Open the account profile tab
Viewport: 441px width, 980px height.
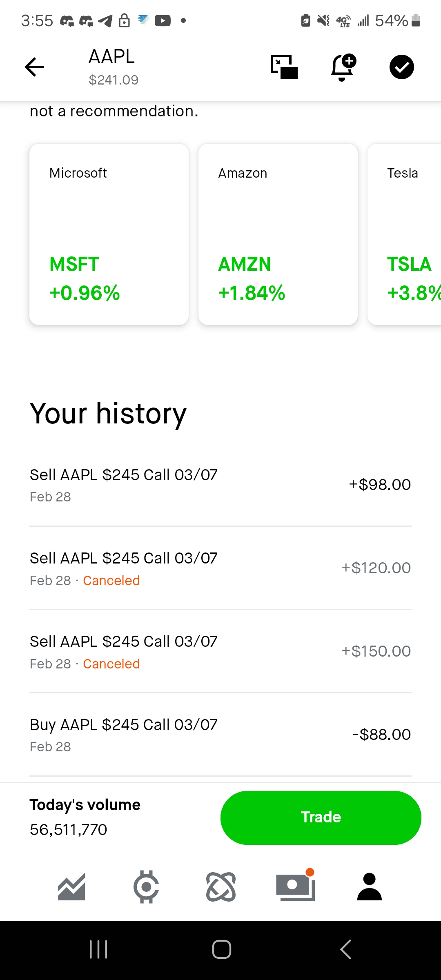pyautogui.click(x=370, y=886)
